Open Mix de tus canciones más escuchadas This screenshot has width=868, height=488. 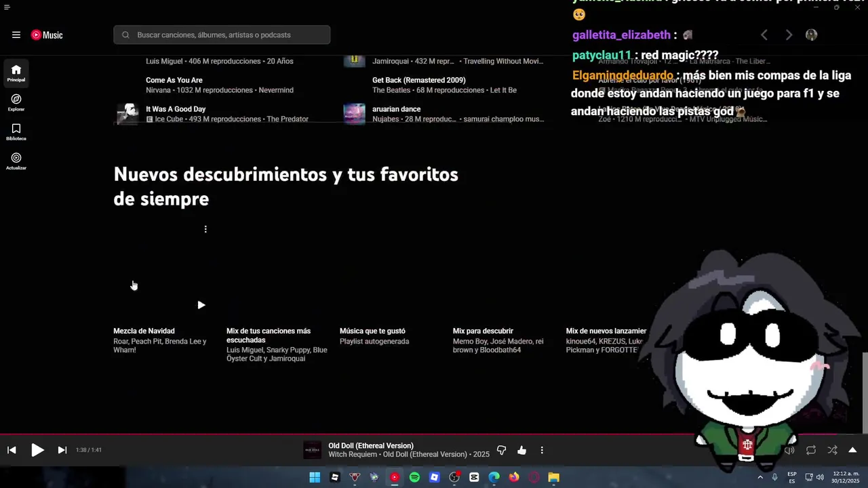(269, 335)
